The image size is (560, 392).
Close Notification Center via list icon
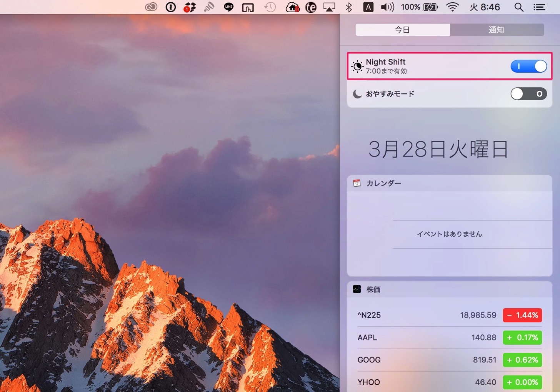539,7
